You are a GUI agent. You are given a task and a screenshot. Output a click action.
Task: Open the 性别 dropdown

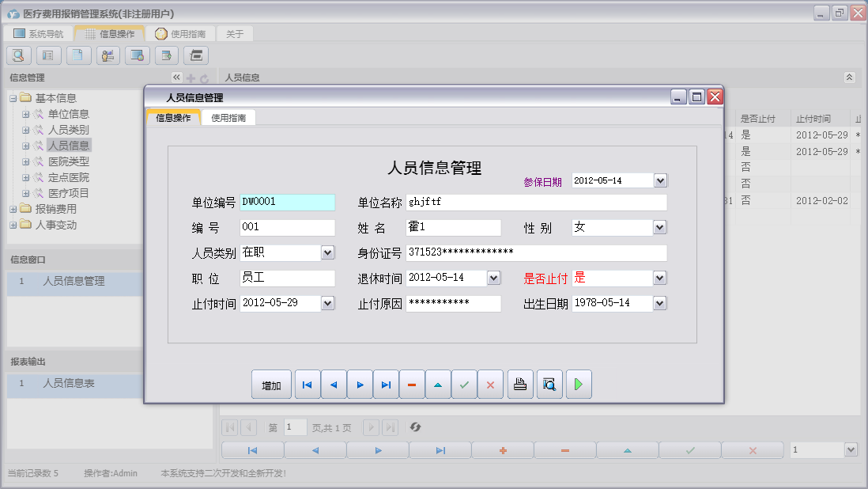point(661,227)
